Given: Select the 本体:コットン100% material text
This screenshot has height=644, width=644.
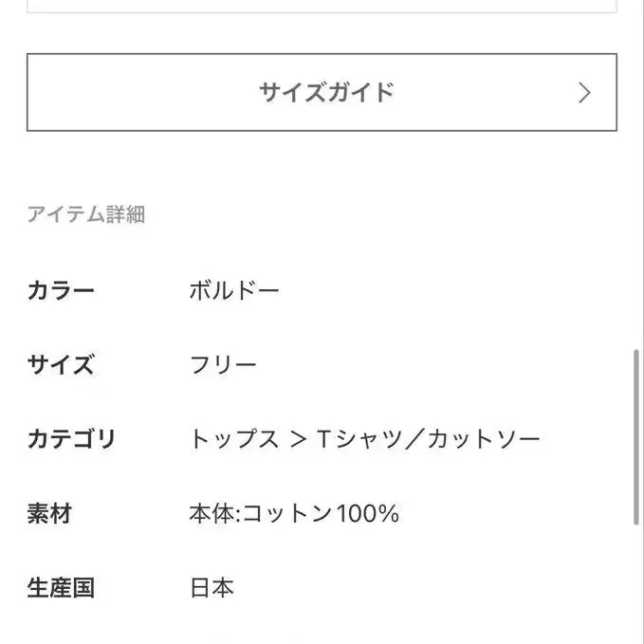Looking at the screenshot, I should coord(294,514).
